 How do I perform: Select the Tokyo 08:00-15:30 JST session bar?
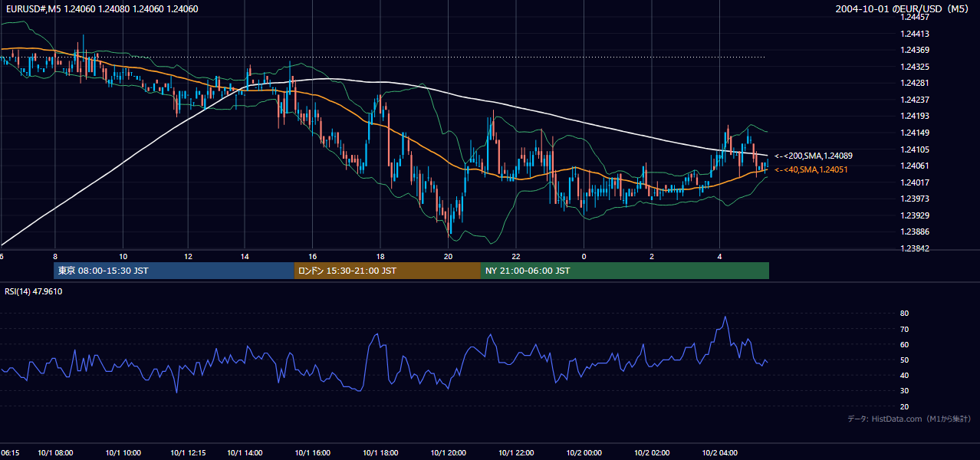[x=174, y=271]
